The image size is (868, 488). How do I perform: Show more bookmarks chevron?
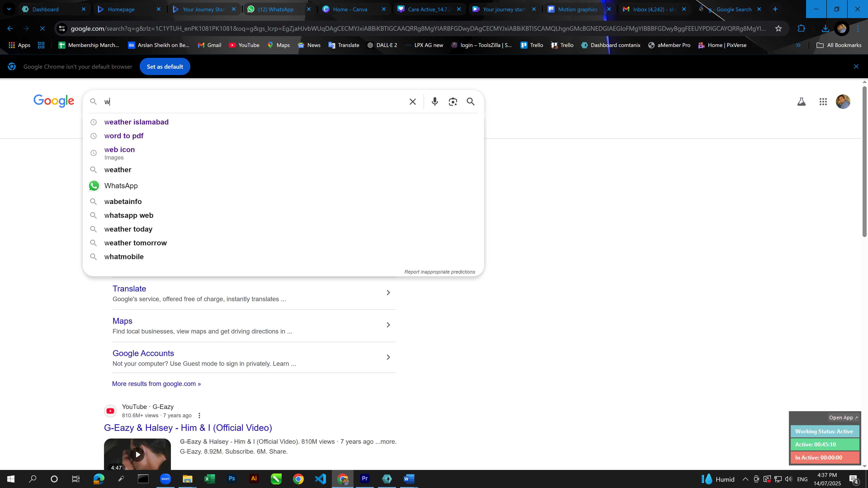(x=798, y=45)
